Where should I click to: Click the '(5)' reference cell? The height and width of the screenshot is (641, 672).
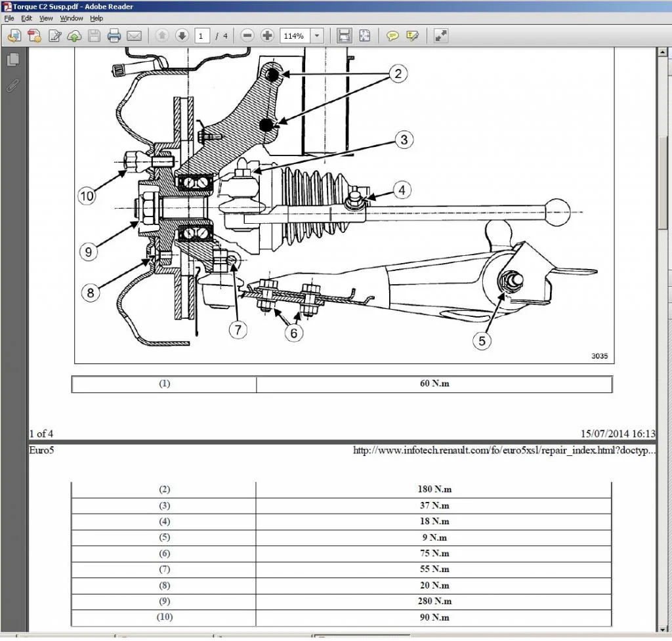pos(165,537)
